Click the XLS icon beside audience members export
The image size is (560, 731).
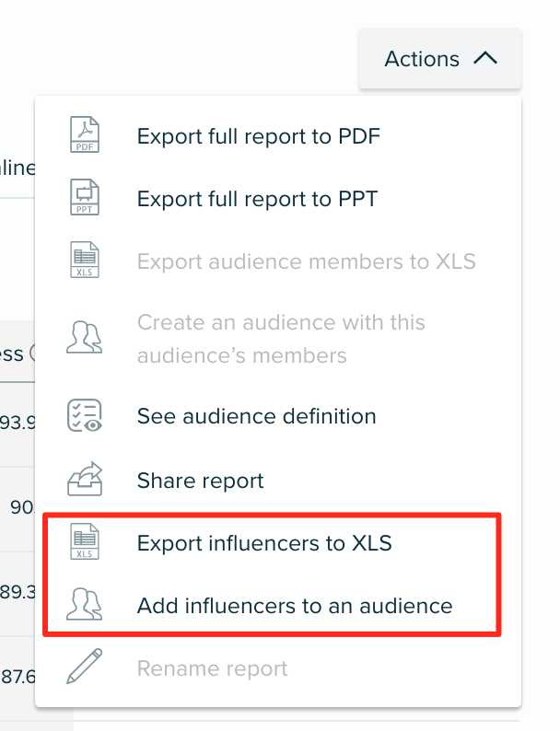tap(85, 260)
